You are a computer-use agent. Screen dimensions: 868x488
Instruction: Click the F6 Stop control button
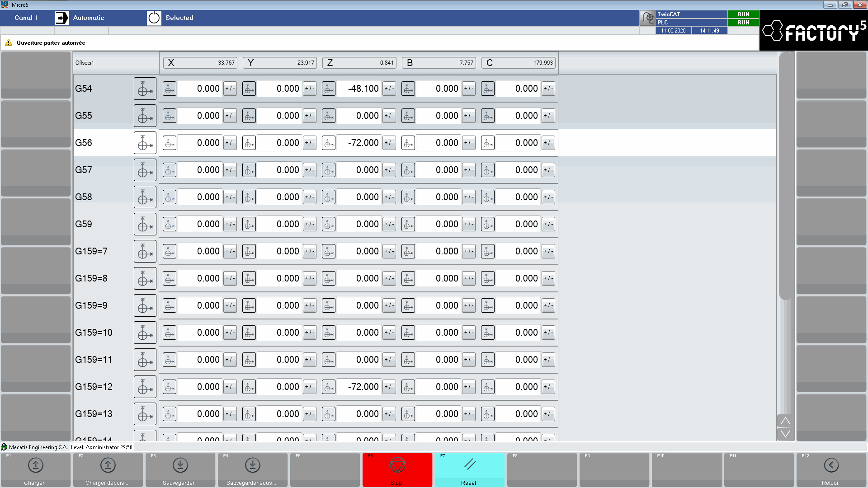point(397,469)
